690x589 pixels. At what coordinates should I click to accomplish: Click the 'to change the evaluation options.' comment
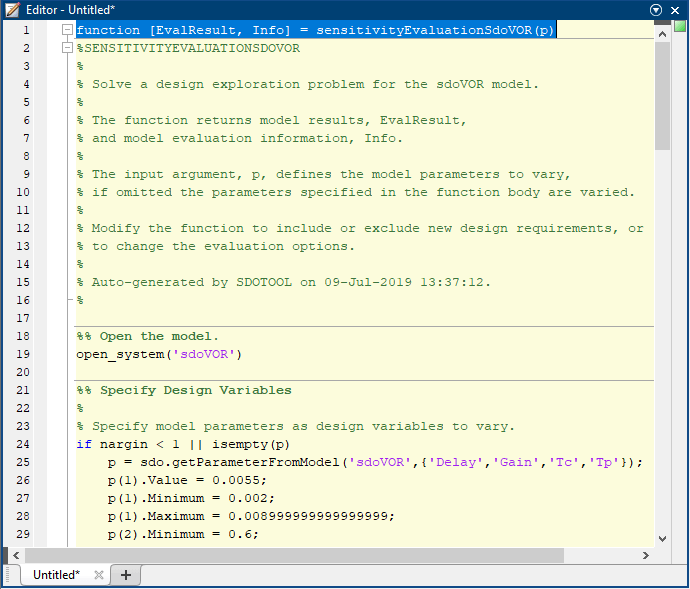tap(216, 246)
